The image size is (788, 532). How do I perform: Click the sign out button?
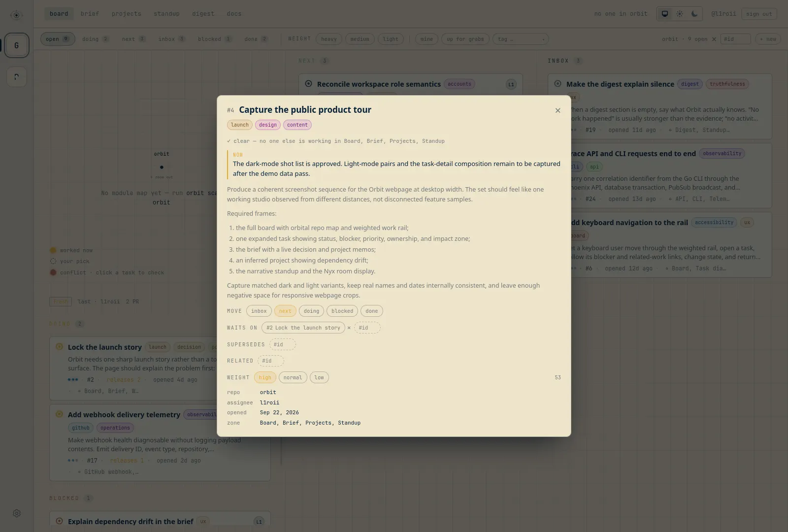[759, 14]
